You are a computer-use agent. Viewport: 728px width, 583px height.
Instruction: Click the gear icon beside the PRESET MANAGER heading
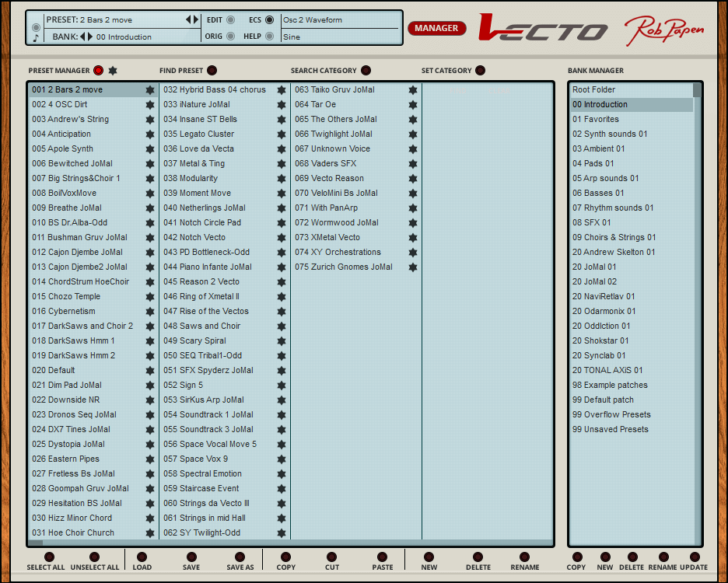(x=111, y=70)
